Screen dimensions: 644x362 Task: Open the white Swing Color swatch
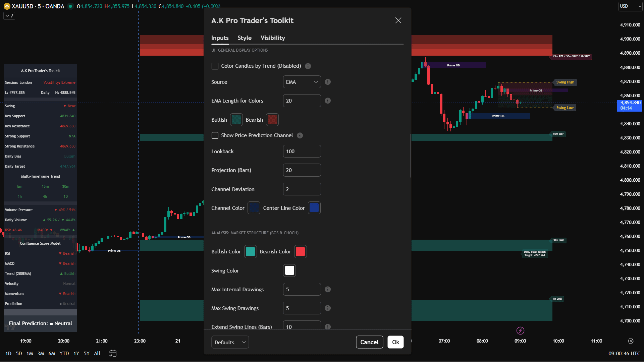289,270
